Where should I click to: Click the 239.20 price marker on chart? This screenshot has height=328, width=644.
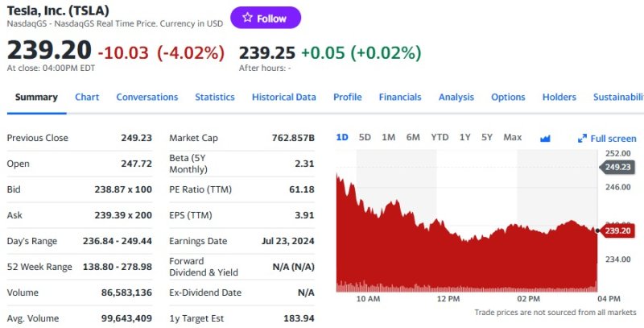(x=618, y=230)
